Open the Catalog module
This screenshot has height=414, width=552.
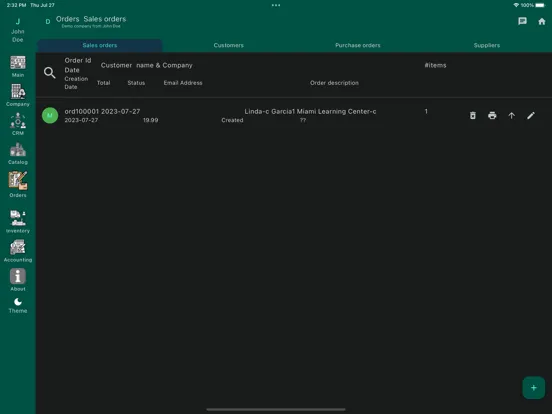pyautogui.click(x=18, y=153)
